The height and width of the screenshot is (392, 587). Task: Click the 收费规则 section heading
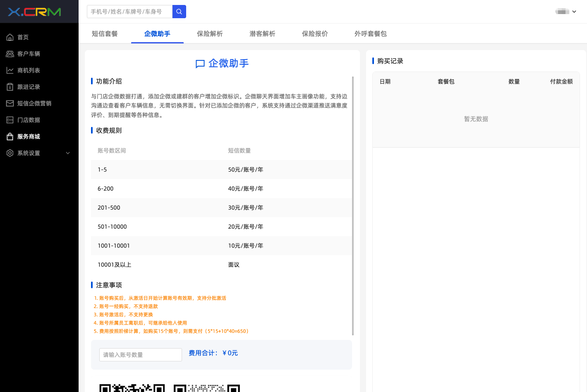coord(109,130)
